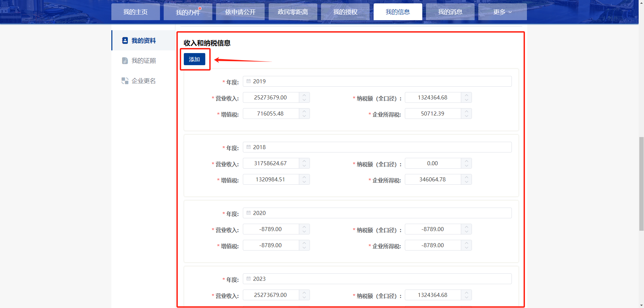Viewport: 644px width, 308px height.
Task: Click 2020 增值税 input -8789.00
Action: point(271,245)
